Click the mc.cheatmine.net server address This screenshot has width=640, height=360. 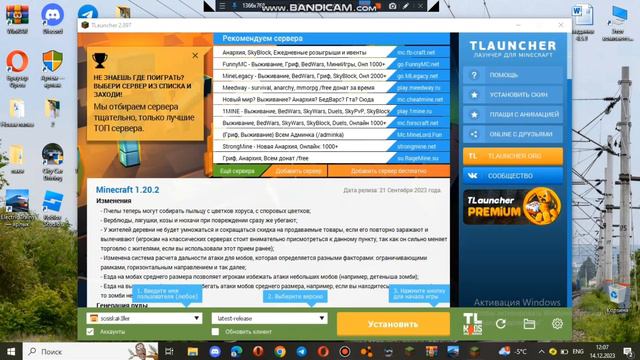coord(420,100)
